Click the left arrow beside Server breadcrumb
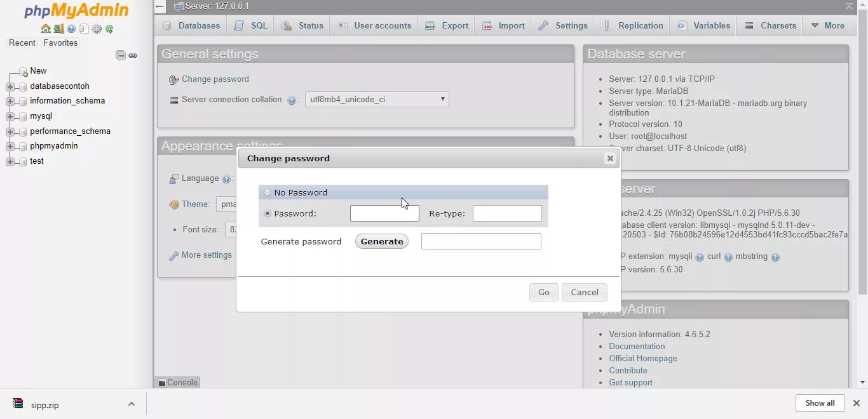Screen dimensions: 868x419 (x=160, y=6)
